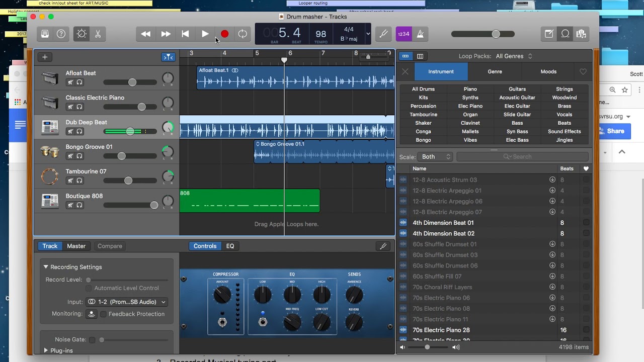Open the Scale Both dropdown

[x=436, y=157]
